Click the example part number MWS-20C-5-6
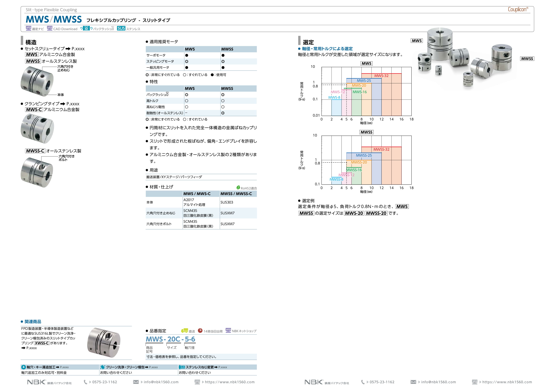 pyautogui.click(x=170, y=339)
